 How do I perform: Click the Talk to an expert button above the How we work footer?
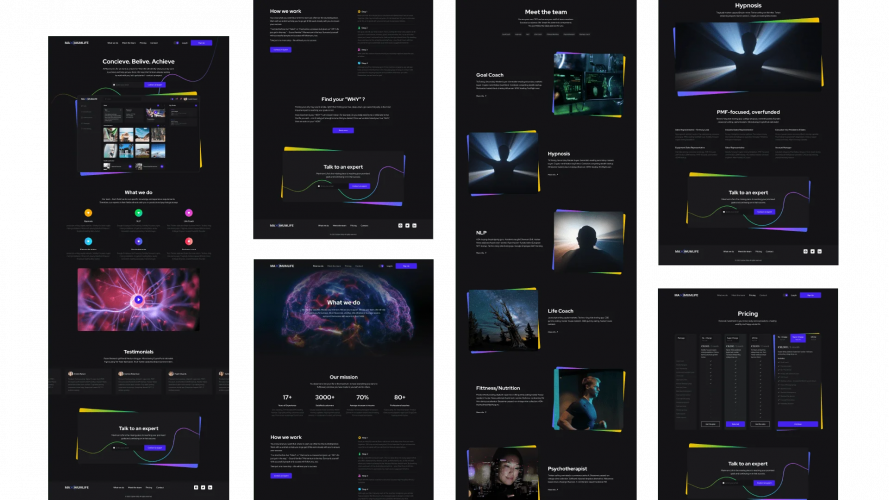click(359, 186)
